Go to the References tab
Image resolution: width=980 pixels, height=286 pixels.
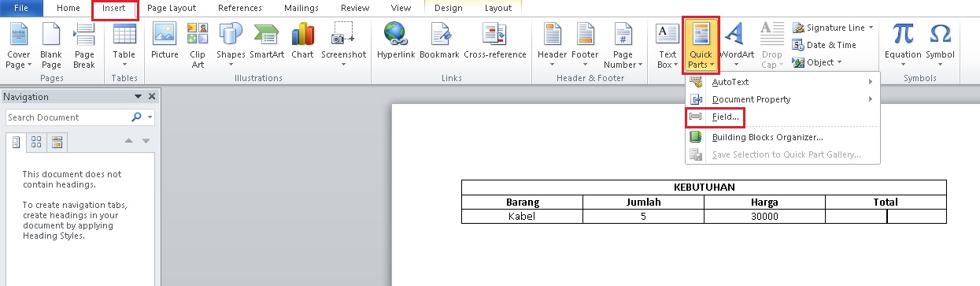tap(240, 8)
